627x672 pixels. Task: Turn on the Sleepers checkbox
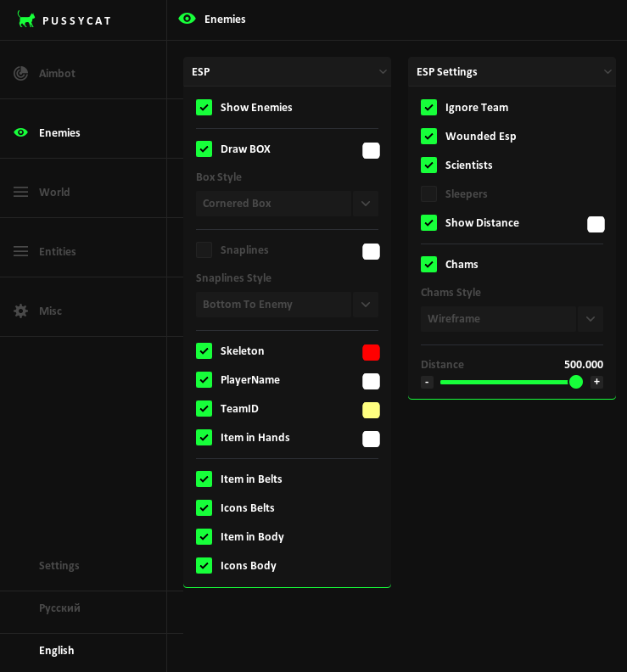coord(429,194)
